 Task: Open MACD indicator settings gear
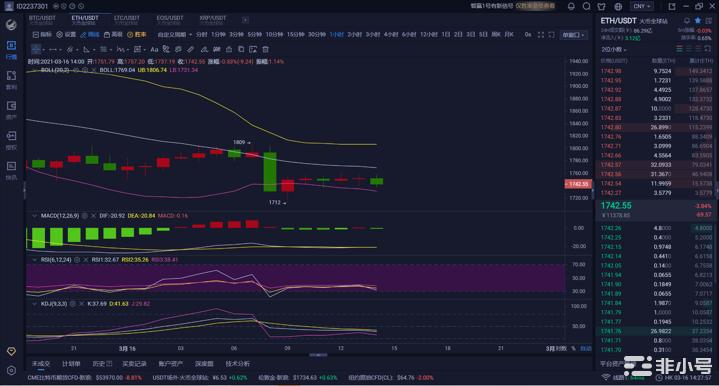click(84, 215)
